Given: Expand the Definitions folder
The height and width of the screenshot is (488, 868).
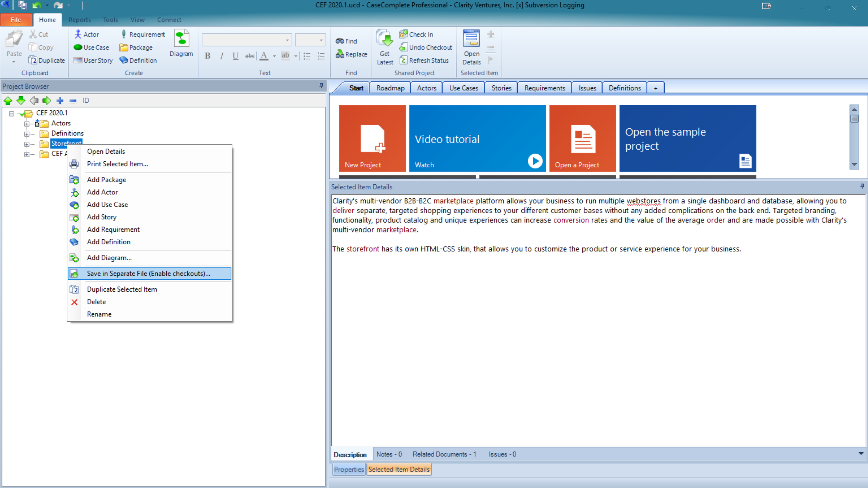Looking at the screenshot, I should click(x=27, y=134).
